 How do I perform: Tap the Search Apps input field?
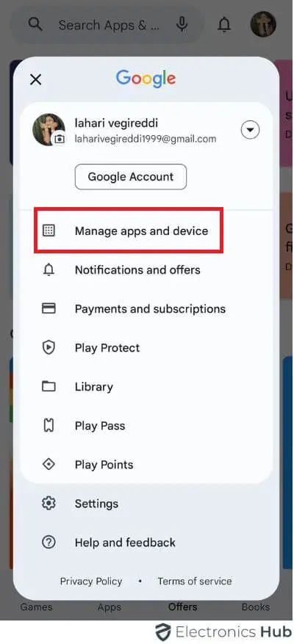coord(108,25)
